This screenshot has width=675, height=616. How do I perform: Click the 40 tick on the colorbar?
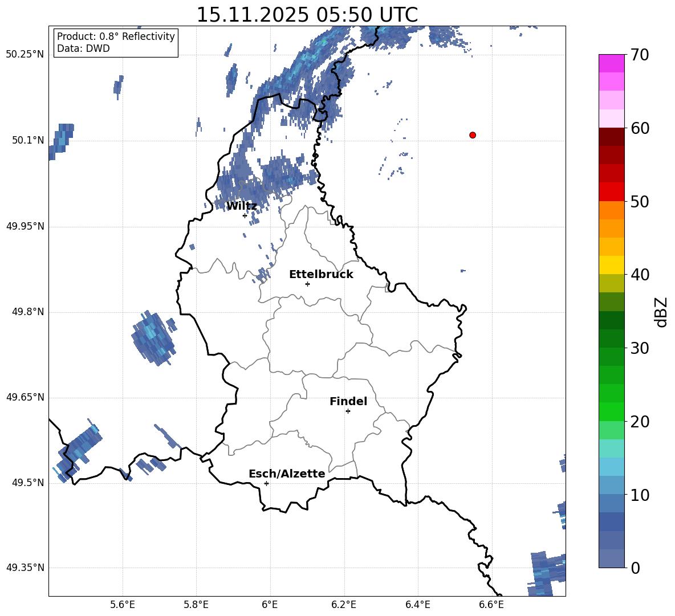640,275
